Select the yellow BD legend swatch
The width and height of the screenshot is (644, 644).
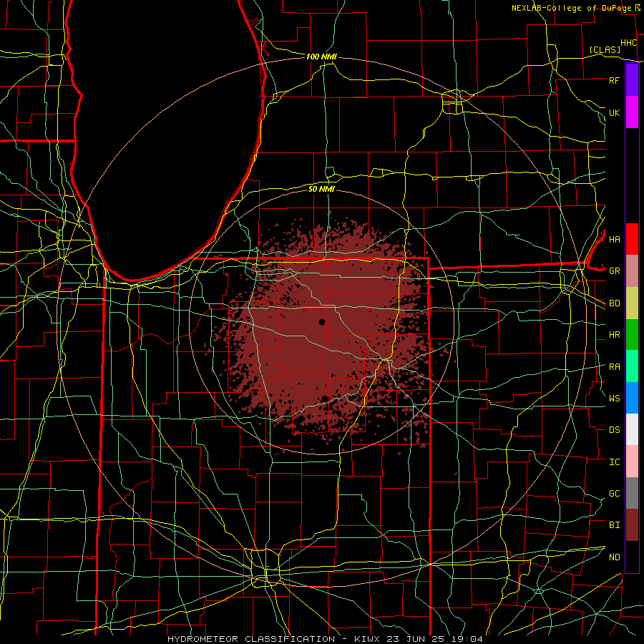pyautogui.click(x=632, y=303)
